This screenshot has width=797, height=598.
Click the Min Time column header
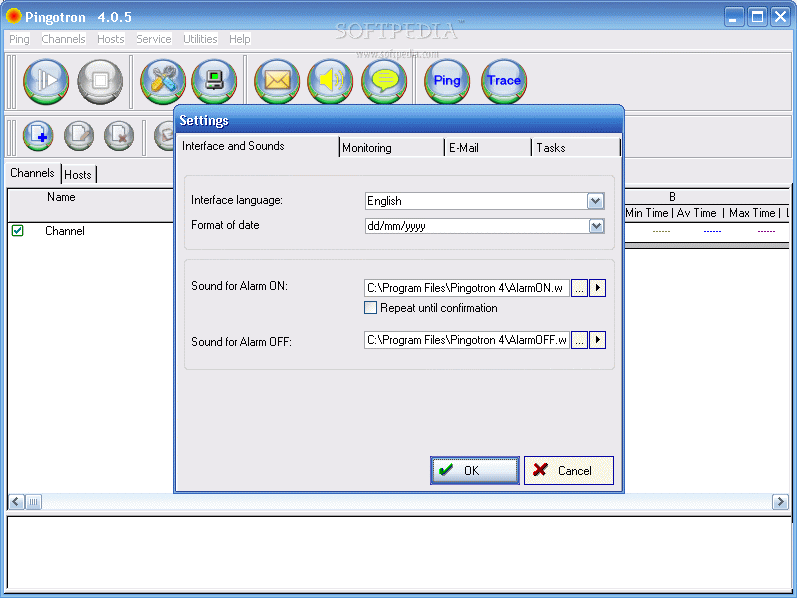click(647, 213)
